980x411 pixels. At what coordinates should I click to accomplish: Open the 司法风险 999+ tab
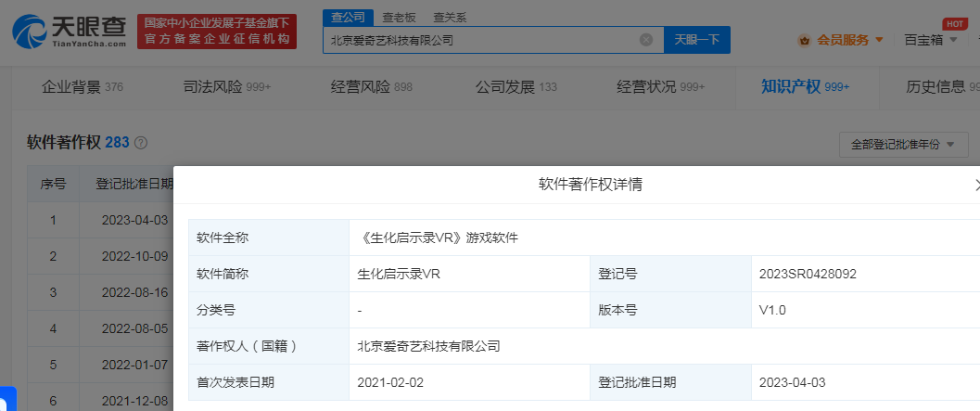tap(227, 87)
